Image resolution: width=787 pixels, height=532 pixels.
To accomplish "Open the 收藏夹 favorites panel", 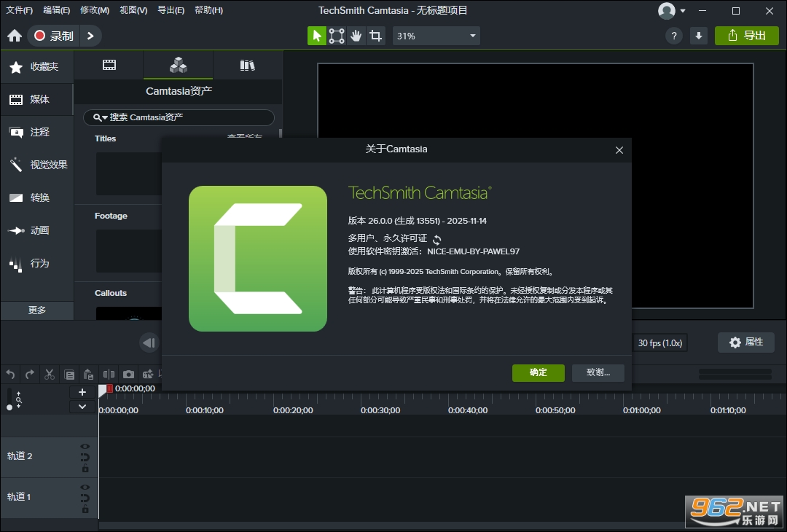I will [37, 67].
